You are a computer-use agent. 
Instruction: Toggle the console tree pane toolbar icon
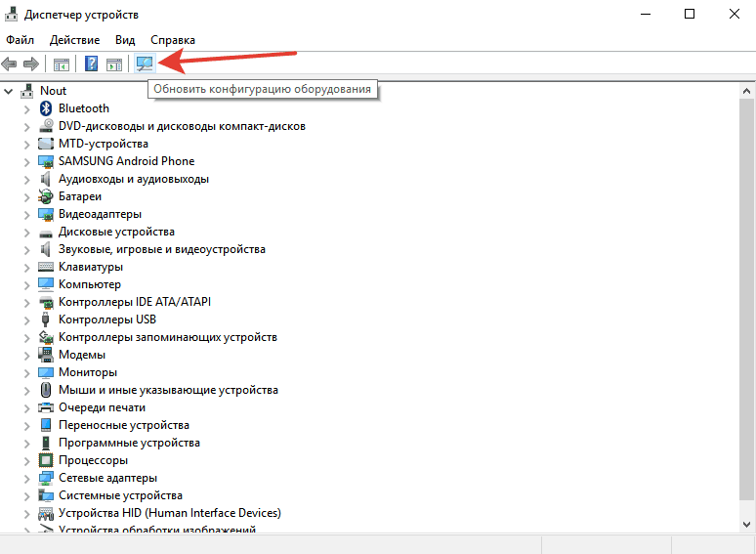tap(62, 64)
